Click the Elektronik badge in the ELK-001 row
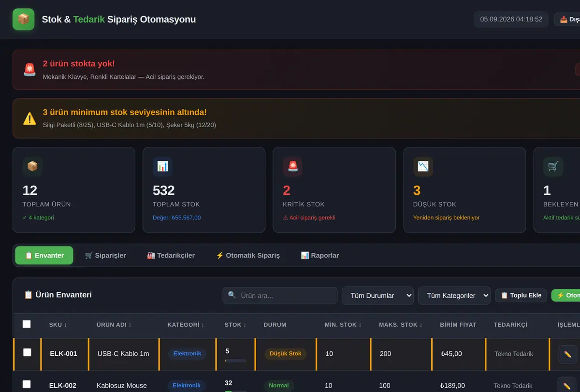Image resolution: width=580 pixels, height=392 pixels. coord(187,354)
